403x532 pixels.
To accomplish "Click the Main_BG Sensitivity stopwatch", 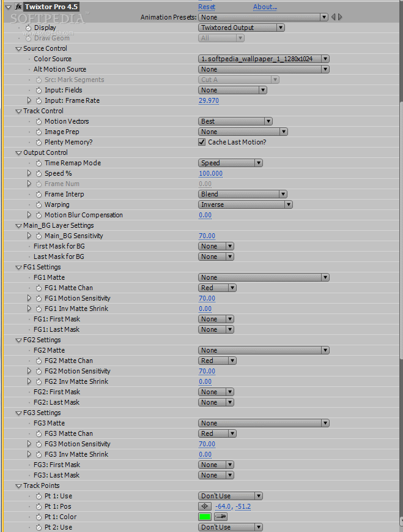I will pos(39,236).
